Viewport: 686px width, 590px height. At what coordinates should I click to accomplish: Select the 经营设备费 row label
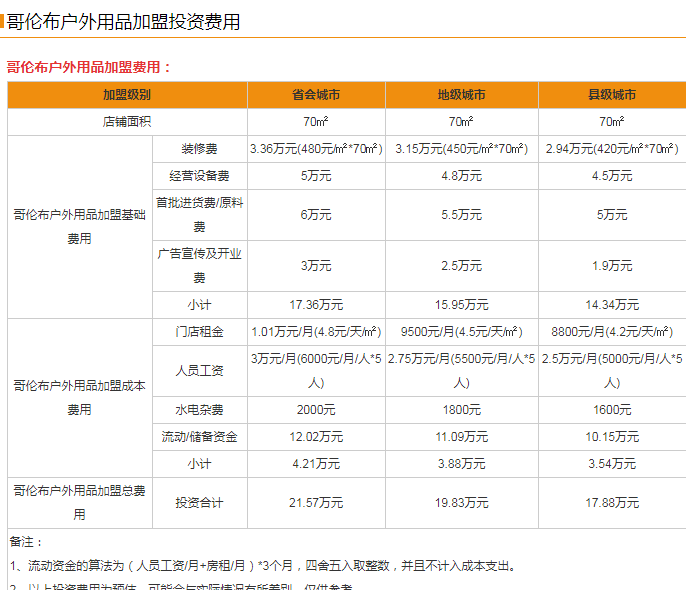pos(200,176)
